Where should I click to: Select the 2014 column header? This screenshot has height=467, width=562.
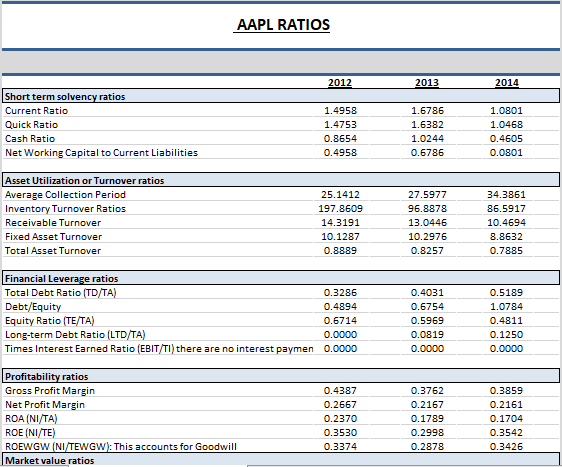pyautogui.click(x=507, y=82)
